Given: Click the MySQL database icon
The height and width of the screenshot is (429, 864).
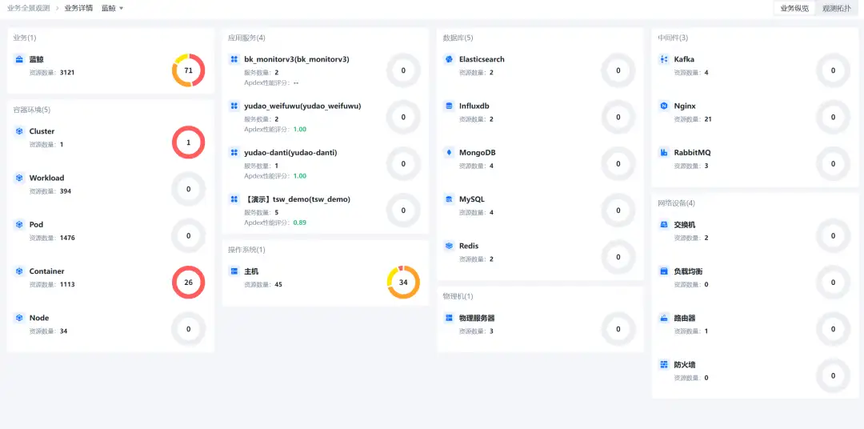Looking at the screenshot, I should (449, 199).
